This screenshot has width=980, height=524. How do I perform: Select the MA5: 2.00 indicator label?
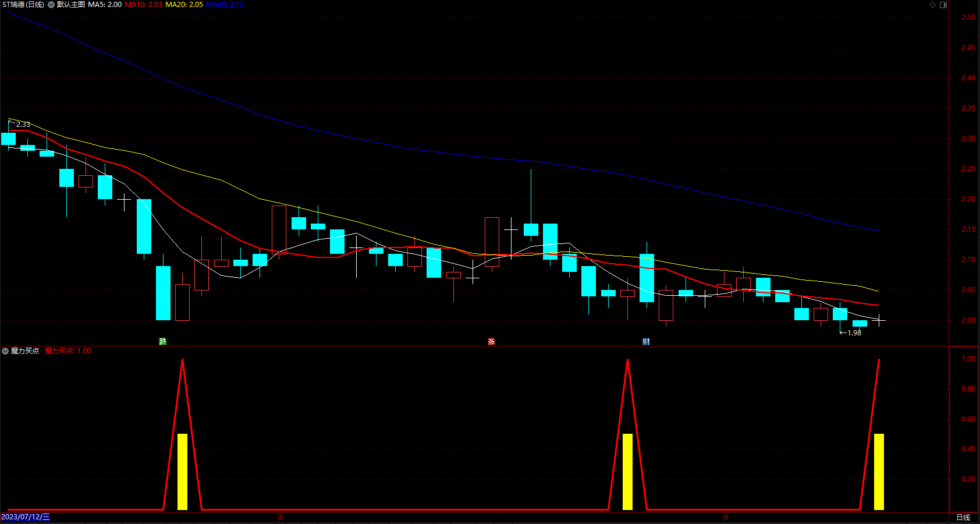pos(105,5)
